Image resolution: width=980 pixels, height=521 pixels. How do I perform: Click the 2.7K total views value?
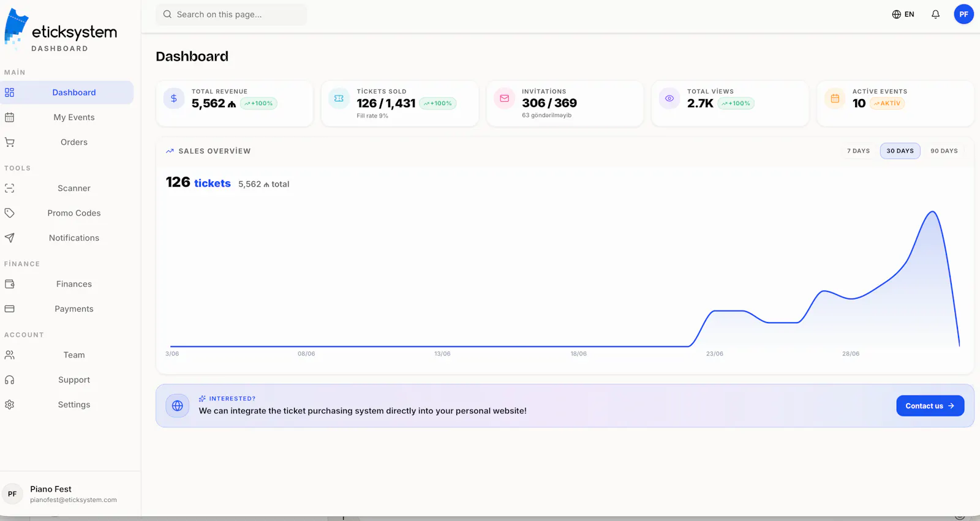(700, 103)
